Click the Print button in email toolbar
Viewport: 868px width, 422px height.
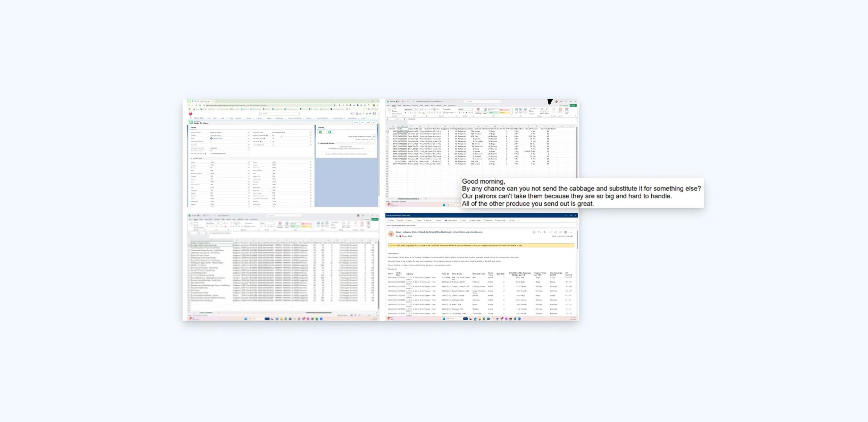[x=512, y=220]
